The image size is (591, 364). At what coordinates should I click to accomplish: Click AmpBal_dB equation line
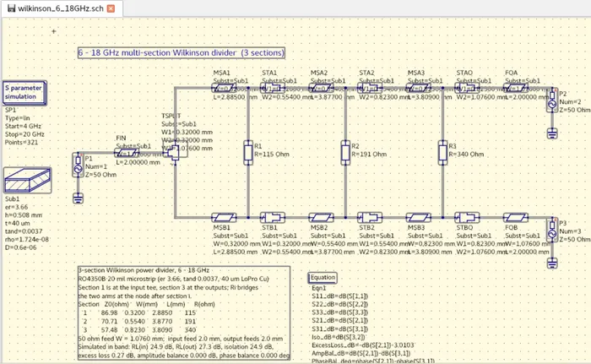pos(361,353)
